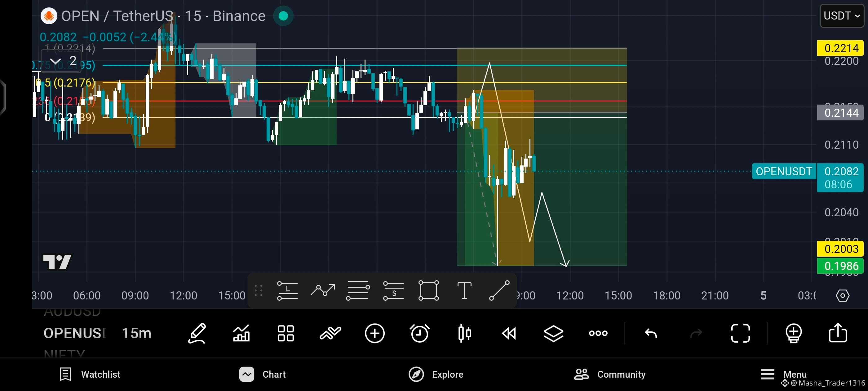
Task: Tap the TradingView logo
Action: coord(57,262)
